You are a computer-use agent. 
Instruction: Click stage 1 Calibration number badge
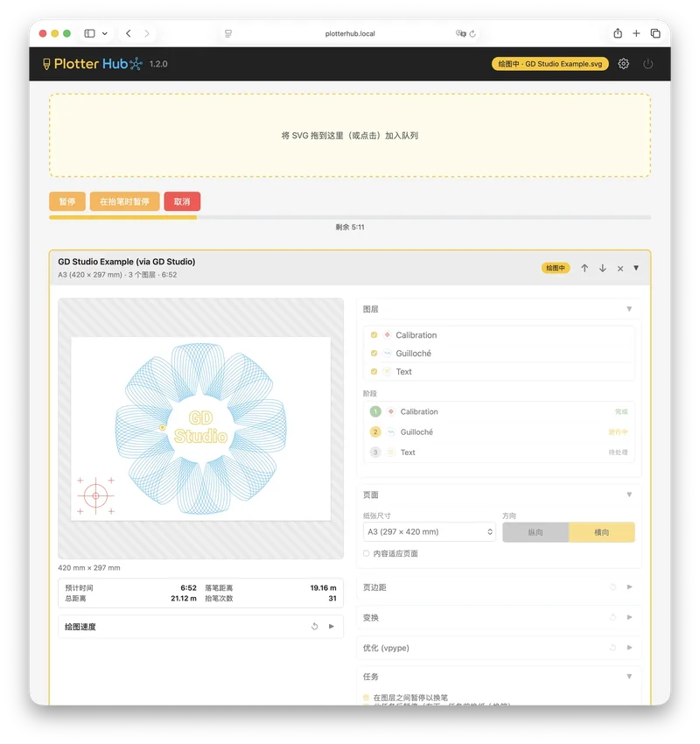pos(375,411)
